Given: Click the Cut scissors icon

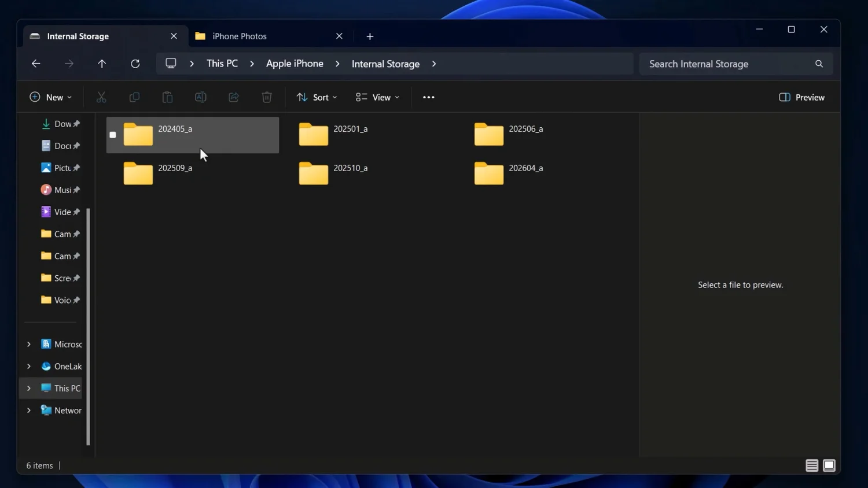Looking at the screenshot, I should pos(101,97).
